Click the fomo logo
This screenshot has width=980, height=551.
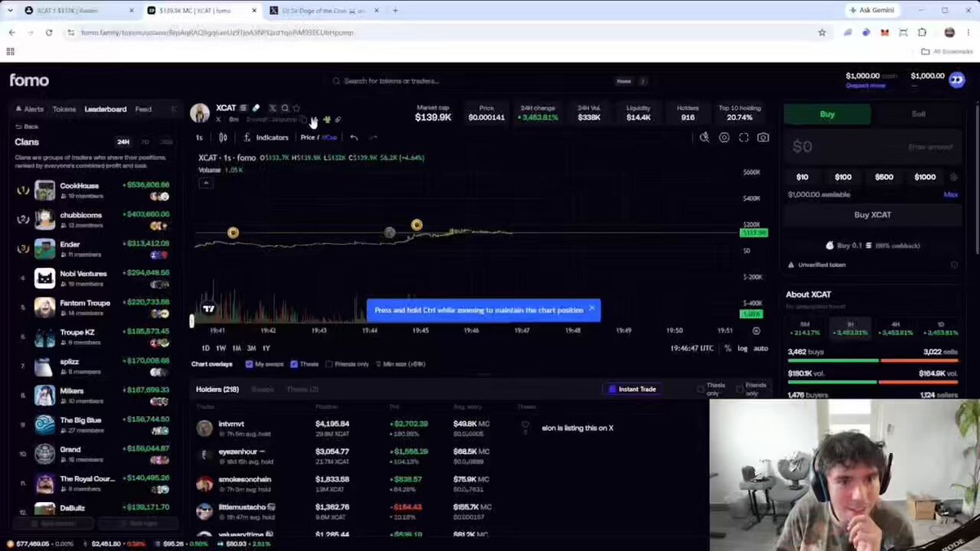29,80
